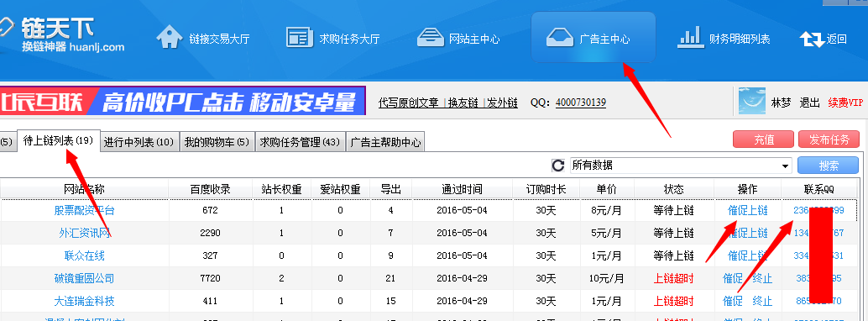
Task: Click the 财务明细列表 bar chart icon
Action: coord(690,38)
